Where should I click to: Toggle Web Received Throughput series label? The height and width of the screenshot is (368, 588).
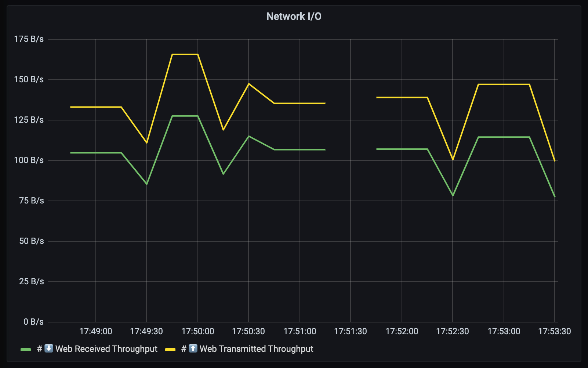coord(106,349)
